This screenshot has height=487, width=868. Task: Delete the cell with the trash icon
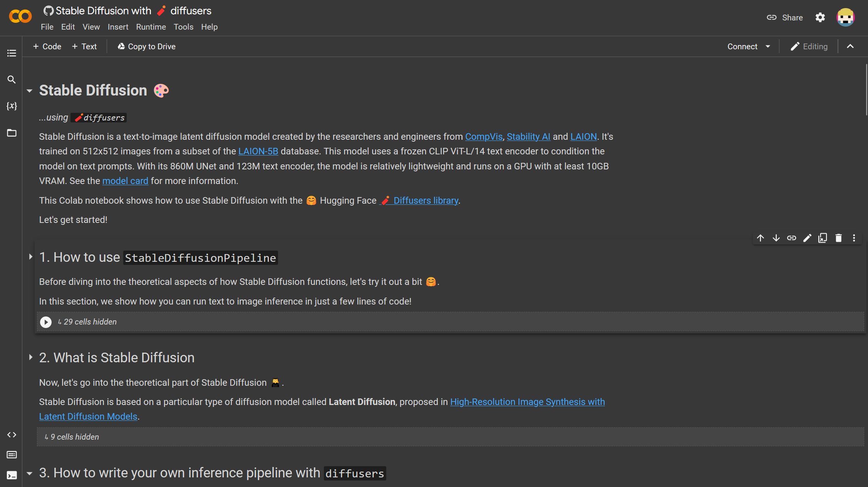[x=838, y=238]
